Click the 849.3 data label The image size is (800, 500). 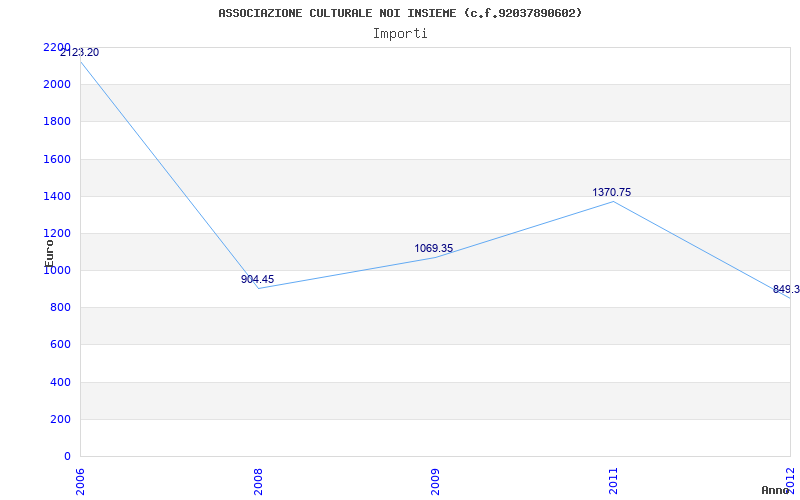pyautogui.click(x=786, y=289)
